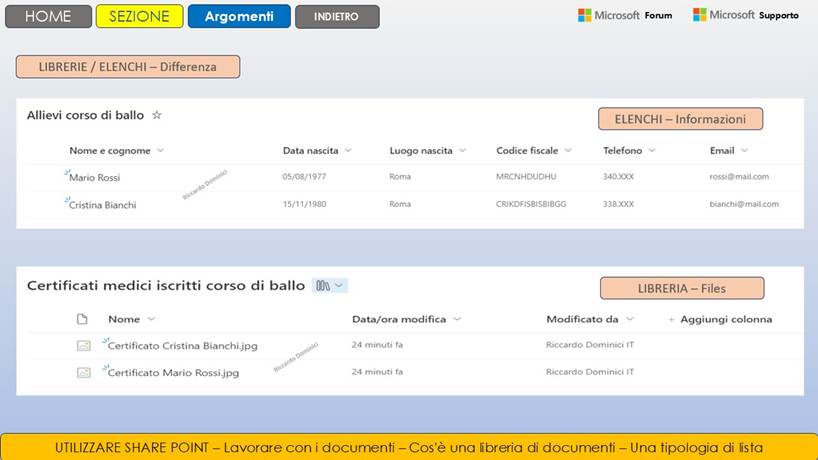818x460 pixels.
Task: Expand the Email column dropdown
Action: [x=744, y=150]
